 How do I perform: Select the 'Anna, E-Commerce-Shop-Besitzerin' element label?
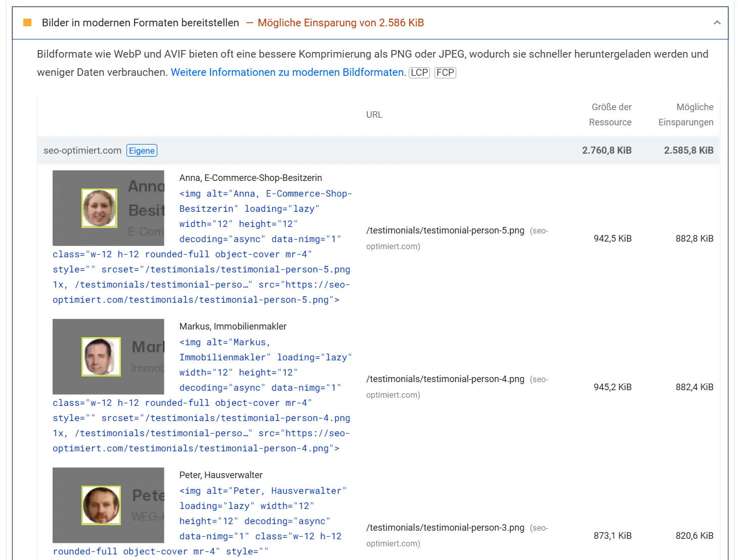250,178
